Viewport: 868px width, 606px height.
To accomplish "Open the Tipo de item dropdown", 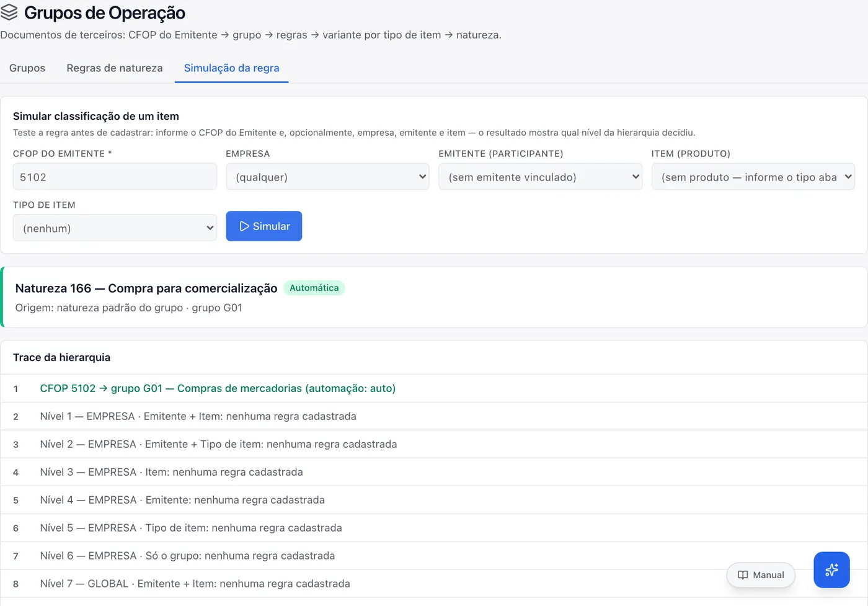I will coord(115,228).
